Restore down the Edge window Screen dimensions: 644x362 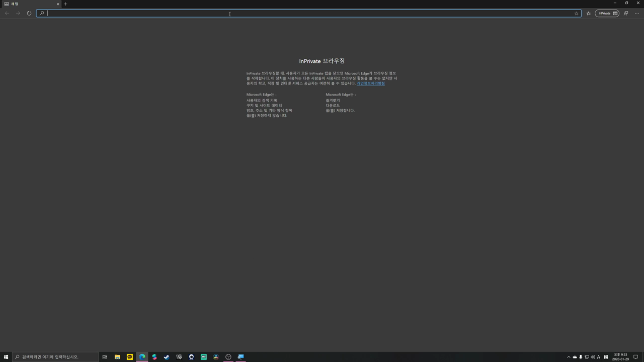click(626, 3)
